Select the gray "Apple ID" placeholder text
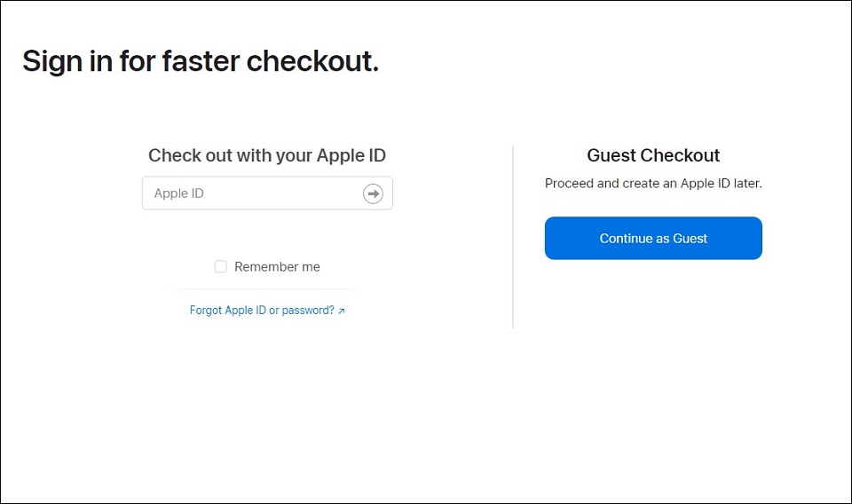The width and height of the screenshot is (852, 504). pyautogui.click(x=178, y=193)
